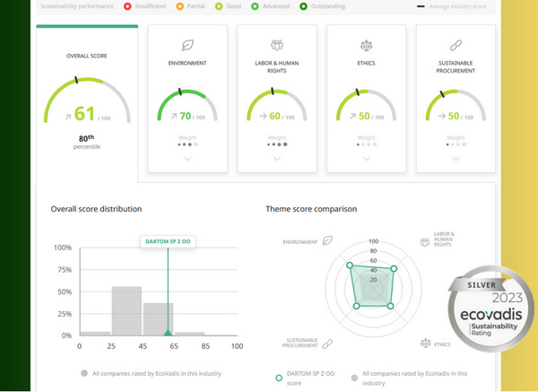
Task: Expand the Environment card chevron
Action: [187, 159]
